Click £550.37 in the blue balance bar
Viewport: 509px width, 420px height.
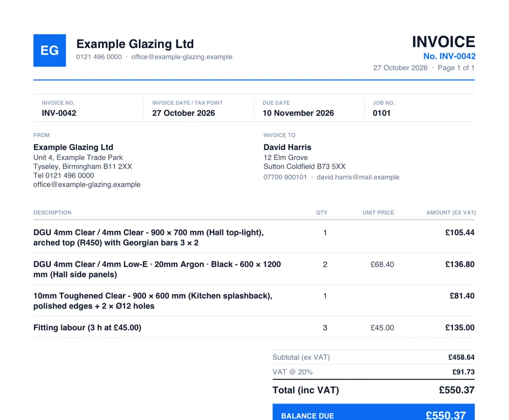(446, 415)
